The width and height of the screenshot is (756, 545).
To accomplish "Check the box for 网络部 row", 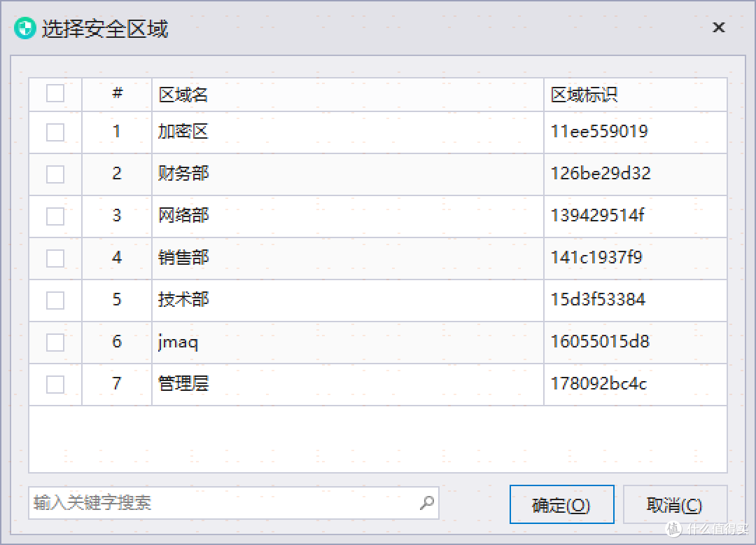I will pos(55,216).
